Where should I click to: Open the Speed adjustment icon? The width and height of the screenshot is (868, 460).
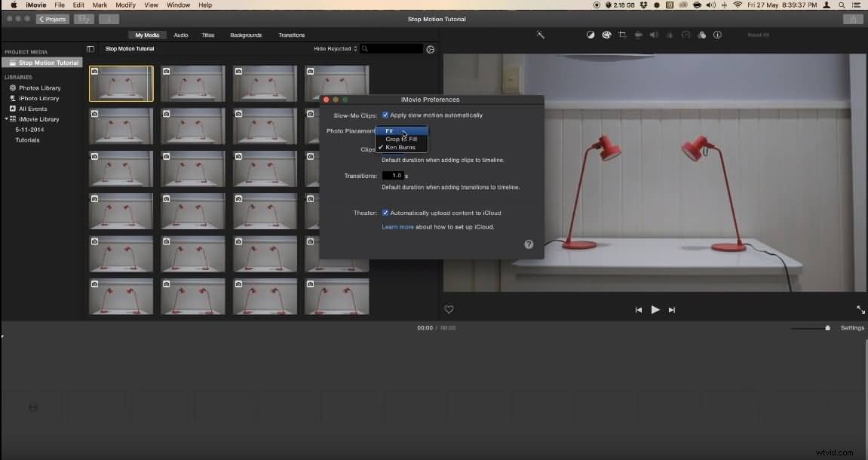point(686,35)
